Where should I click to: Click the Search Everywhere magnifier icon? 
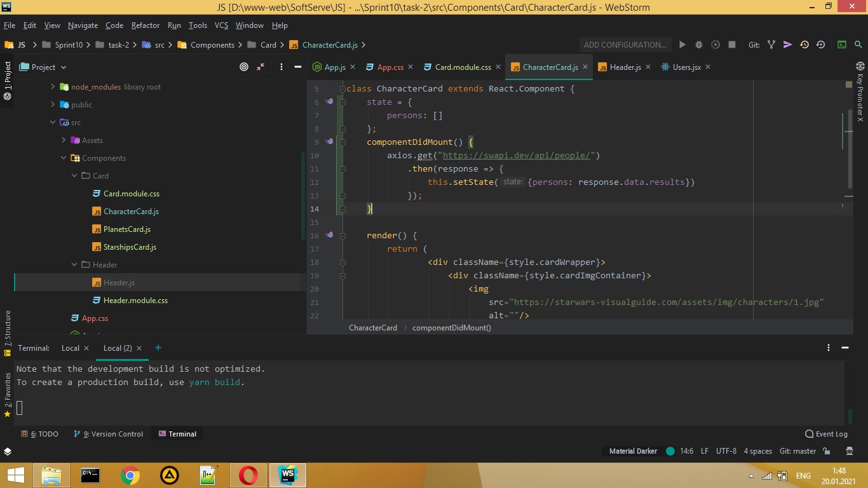[857, 45]
